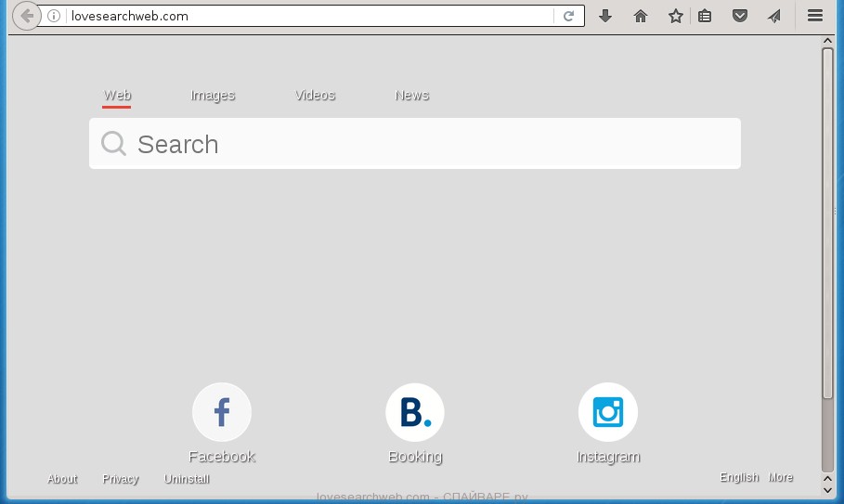Viewport: 844px width, 504px height.
Task: Open the hamburger menu in Firefox
Action: pos(815,16)
